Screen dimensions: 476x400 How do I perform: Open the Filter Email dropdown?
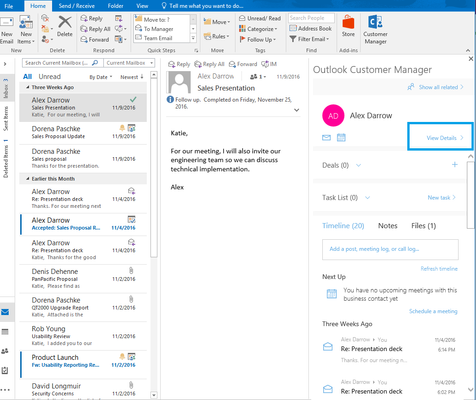pyautogui.click(x=309, y=39)
